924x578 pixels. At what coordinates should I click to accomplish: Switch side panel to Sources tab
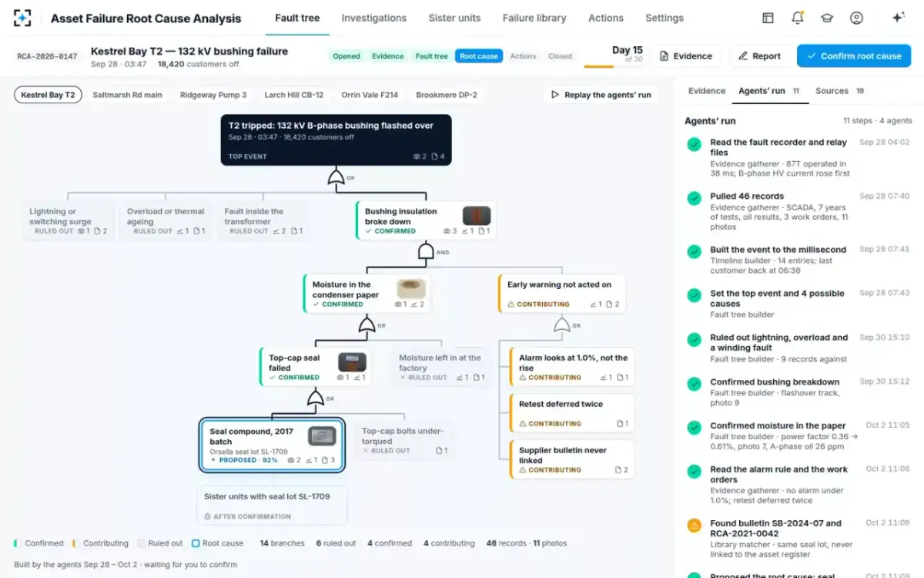pyautogui.click(x=839, y=91)
